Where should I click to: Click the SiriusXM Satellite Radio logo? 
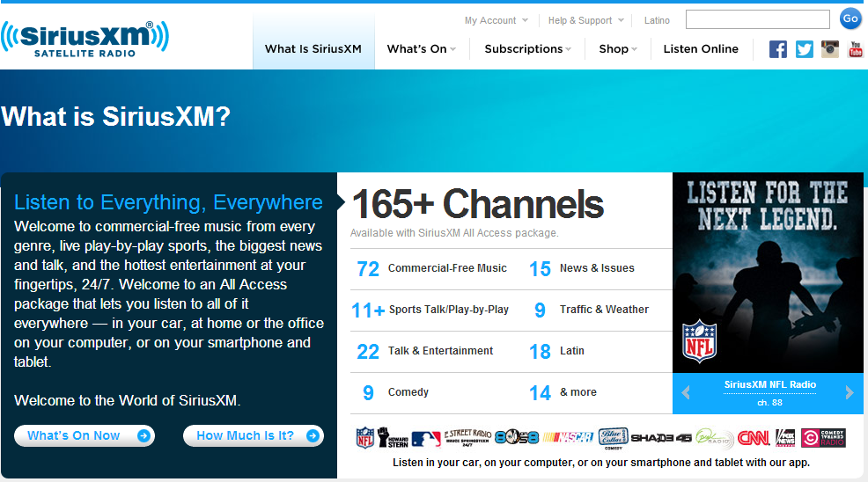[85, 40]
